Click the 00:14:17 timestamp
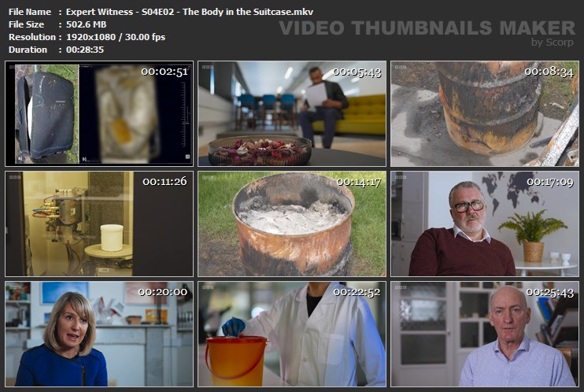The height and width of the screenshot is (392, 584). tap(359, 182)
